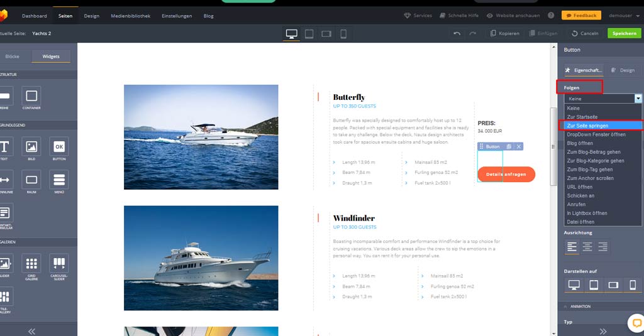Click the Details anfragen button

tap(506, 175)
